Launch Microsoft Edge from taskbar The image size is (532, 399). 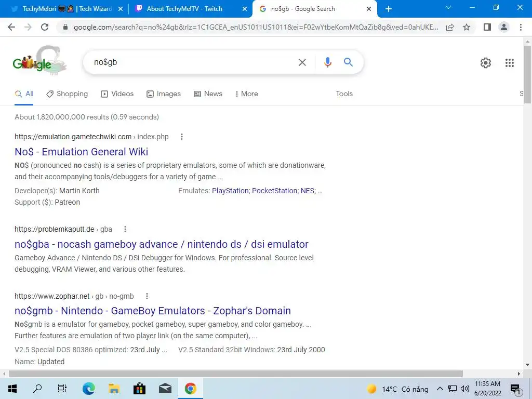88,389
